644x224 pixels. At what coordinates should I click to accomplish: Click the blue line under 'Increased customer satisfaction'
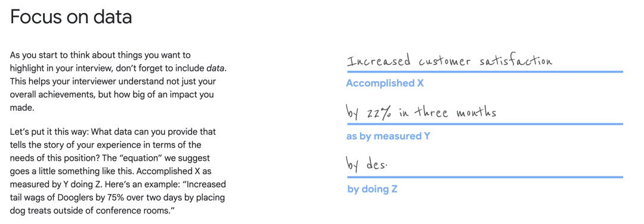pyautogui.click(x=485, y=72)
